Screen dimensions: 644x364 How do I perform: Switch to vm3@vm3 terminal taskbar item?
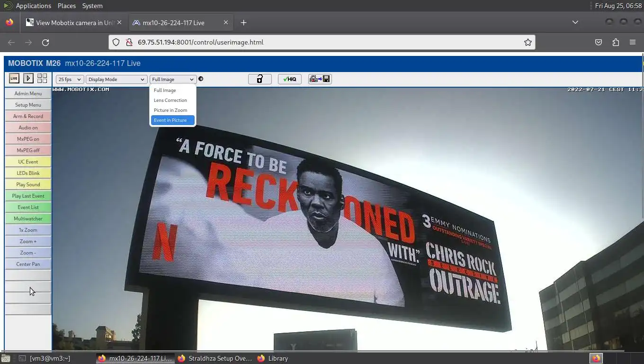point(45,358)
